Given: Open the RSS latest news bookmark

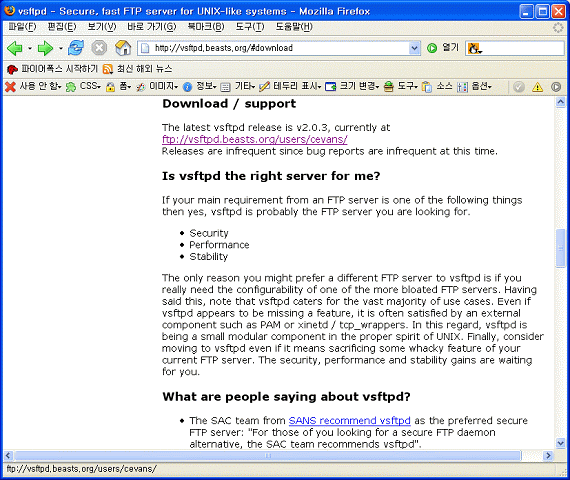Looking at the screenshot, I should click(137, 69).
